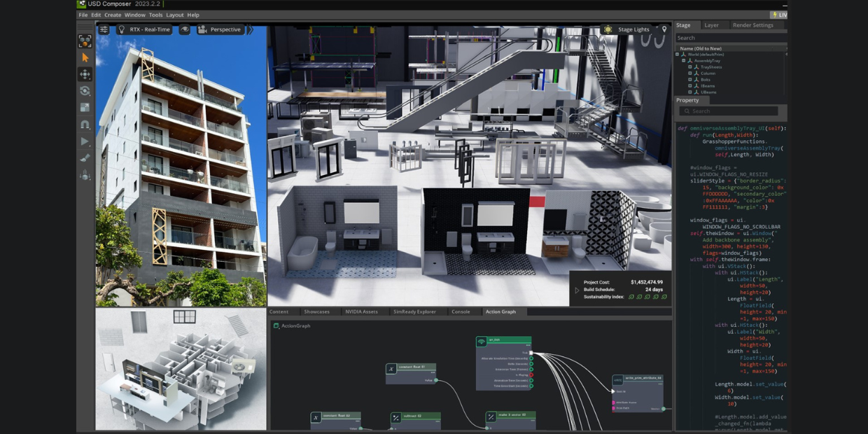Image resolution: width=868 pixels, height=434 pixels.
Task: Open the viewport settings sliders icon
Action: pyautogui.click(x=103, y=29)
